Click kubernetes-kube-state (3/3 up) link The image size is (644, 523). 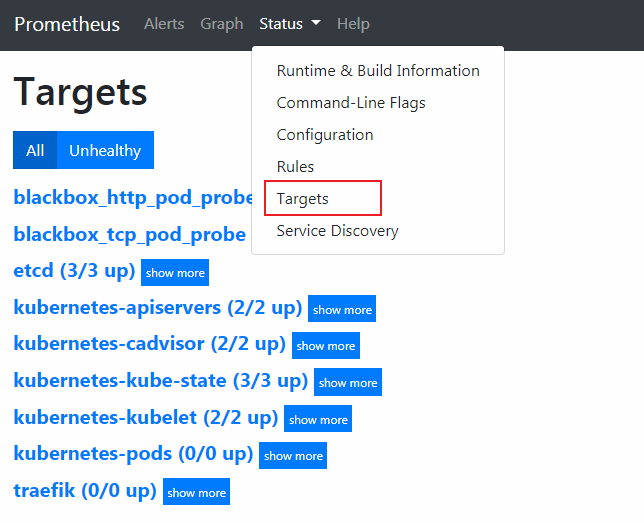(x=161, y=380)
